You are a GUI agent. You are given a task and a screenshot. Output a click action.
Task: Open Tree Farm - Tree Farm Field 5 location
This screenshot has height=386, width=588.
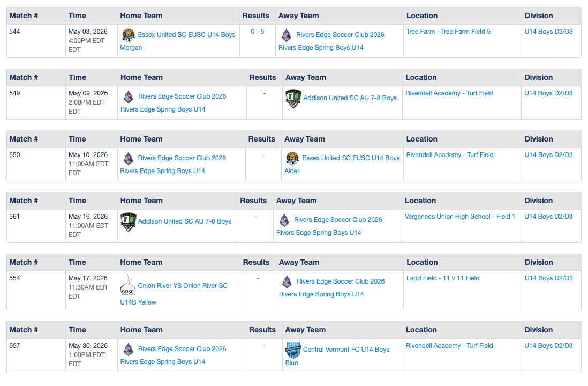coord(448,32)
